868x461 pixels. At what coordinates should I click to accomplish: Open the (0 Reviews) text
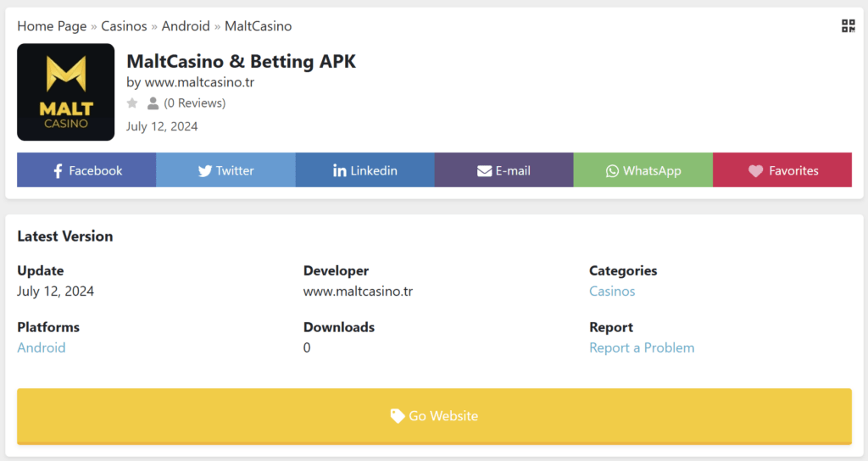coord(194,103)
